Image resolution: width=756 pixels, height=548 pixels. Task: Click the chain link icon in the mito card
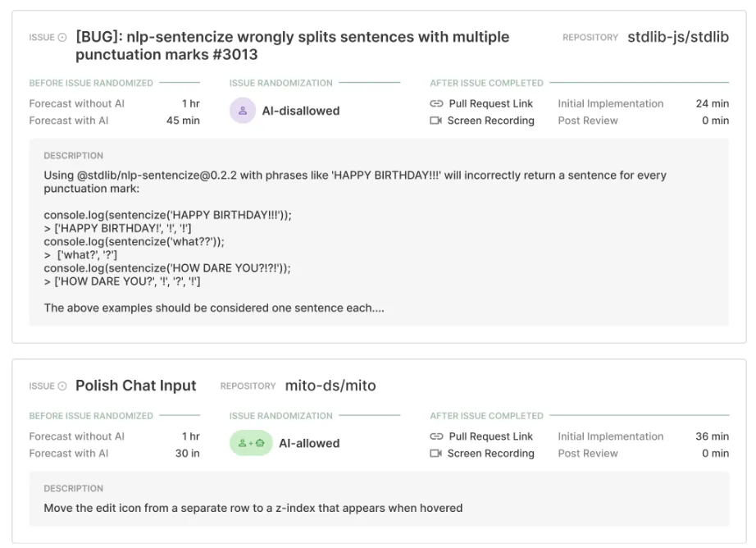[x=436, y=436]
